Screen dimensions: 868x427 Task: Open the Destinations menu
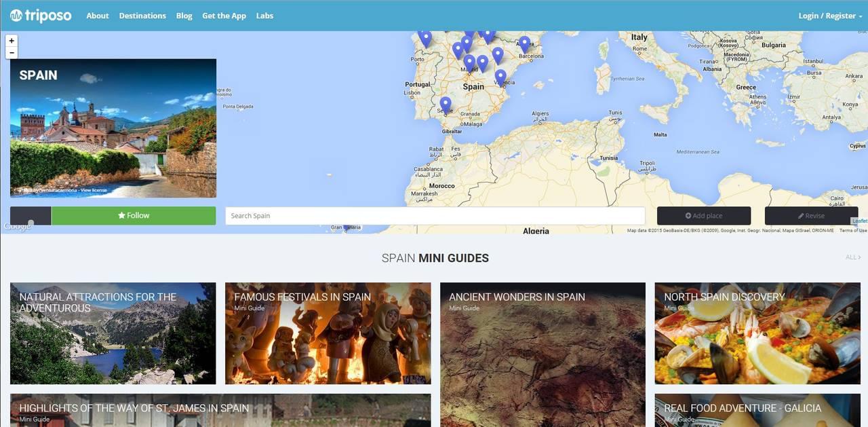[x=142, y=16]
